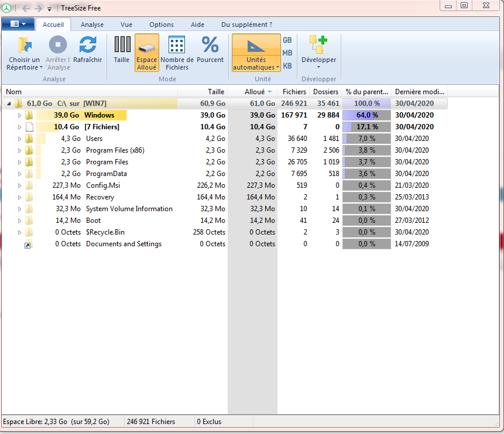Expand the $Recycle.Bin folder

19,232
